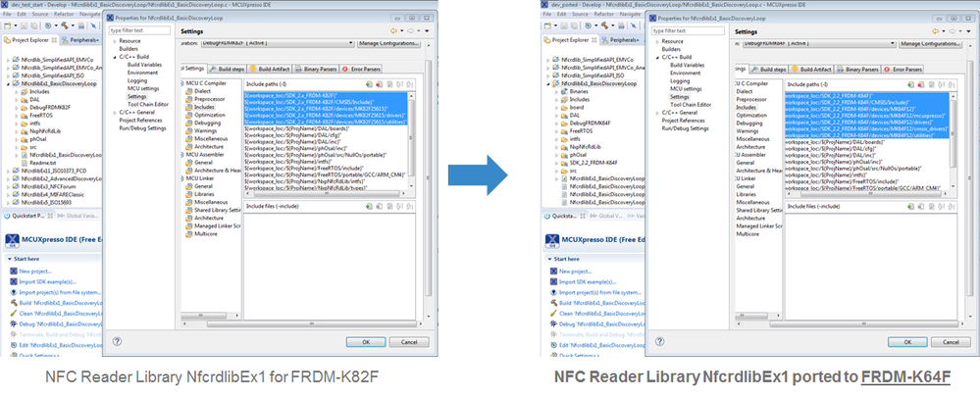The width and height of the screenshot is (980, 397).
Task: Select Run/Debug Settings in right properties tree
Action: point(686,128)
